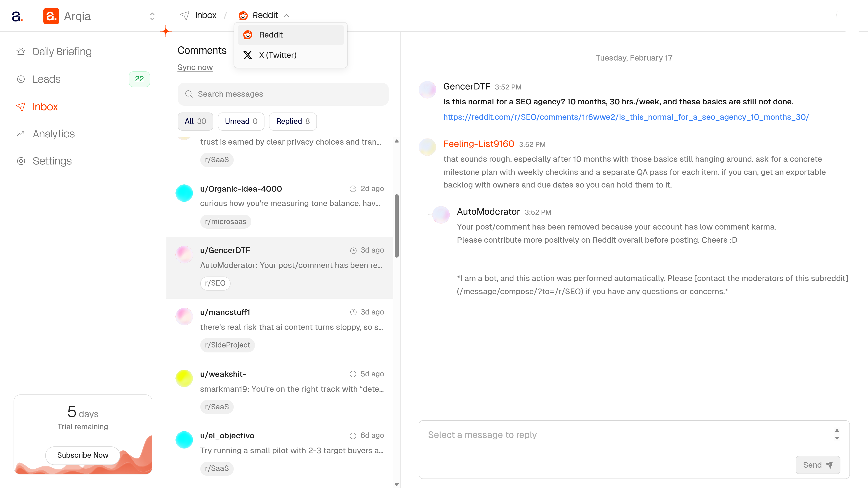
Task: Switch filter to Replied messages
Action: click(292, 121)
